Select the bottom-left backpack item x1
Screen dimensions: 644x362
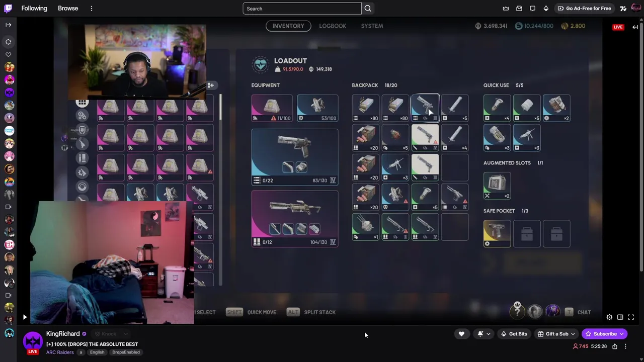[366, 227]
